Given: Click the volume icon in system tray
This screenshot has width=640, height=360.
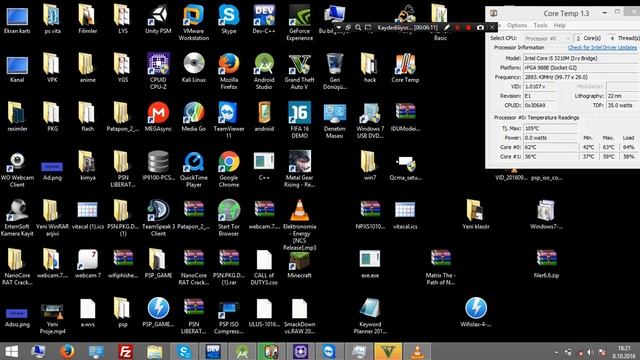Looking at the screenshot, I should pyautogui.click(x=590, y=352).
